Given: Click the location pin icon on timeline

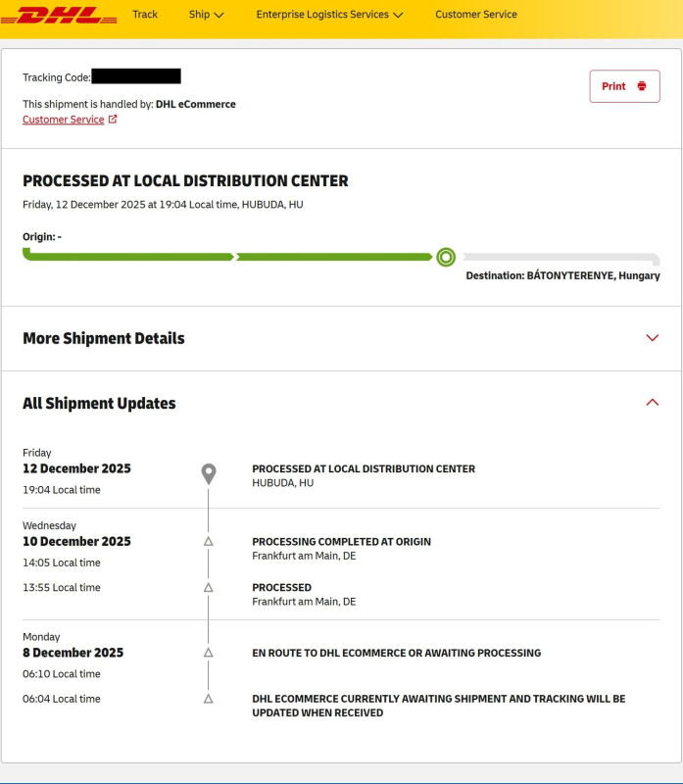Looking at the screenshot, I should [x=208, y=474].
